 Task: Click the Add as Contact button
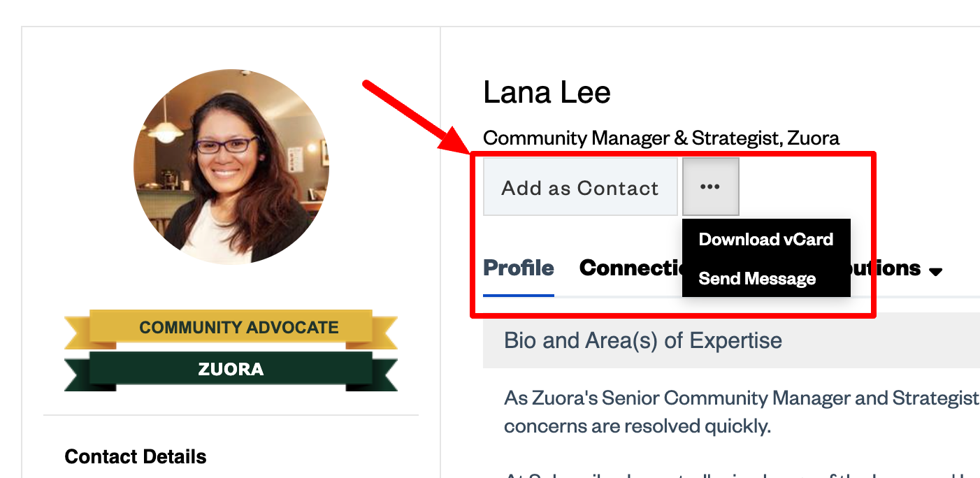[580, 187]
